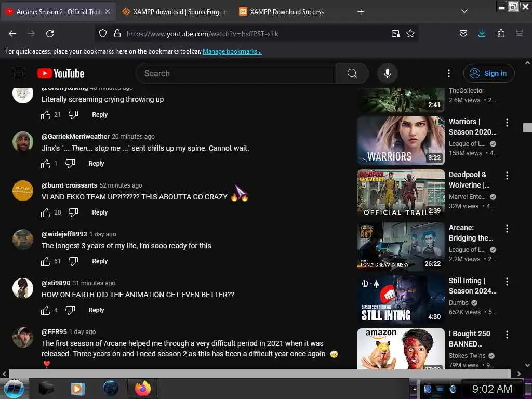View site security padlock info
The image size is (532, 399).
pos(117,34)
